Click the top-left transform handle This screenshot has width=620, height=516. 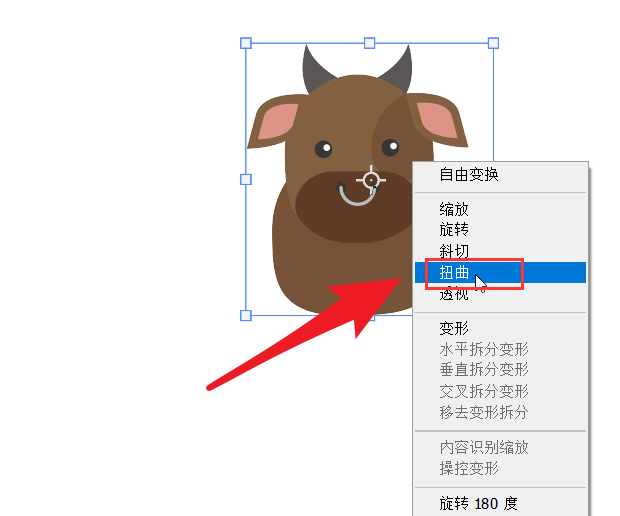[x=246, y=43]
